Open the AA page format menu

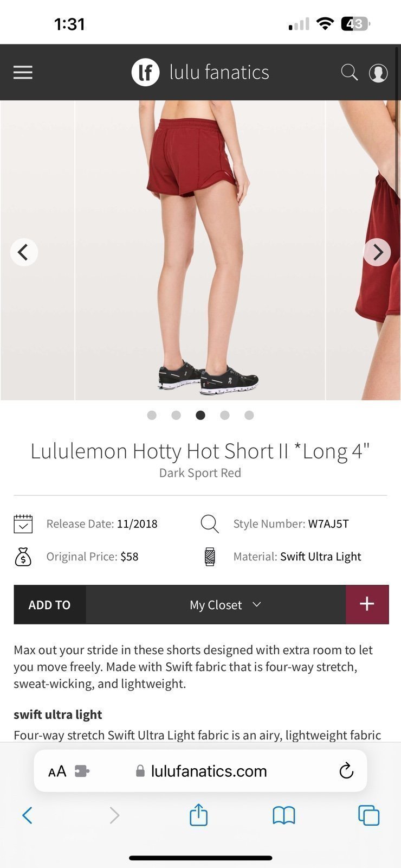(57, 771)
